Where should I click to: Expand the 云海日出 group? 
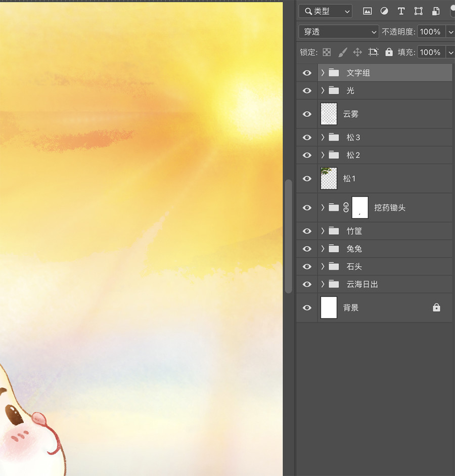(323, 284)
